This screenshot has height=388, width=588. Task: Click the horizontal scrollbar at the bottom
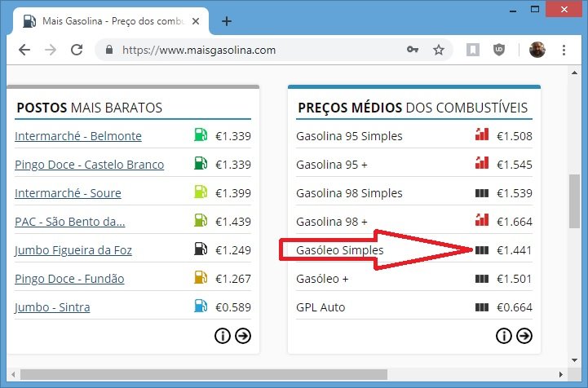(285, 374)
